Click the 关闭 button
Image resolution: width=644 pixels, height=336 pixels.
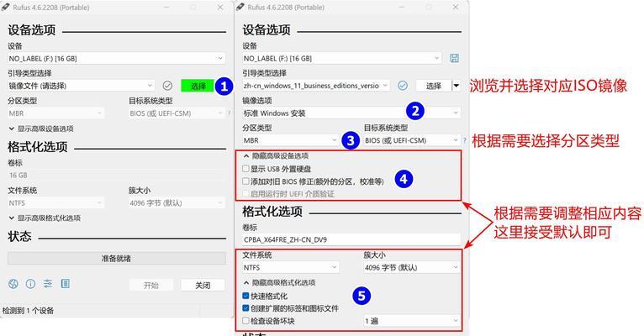(x=203, y=285)
